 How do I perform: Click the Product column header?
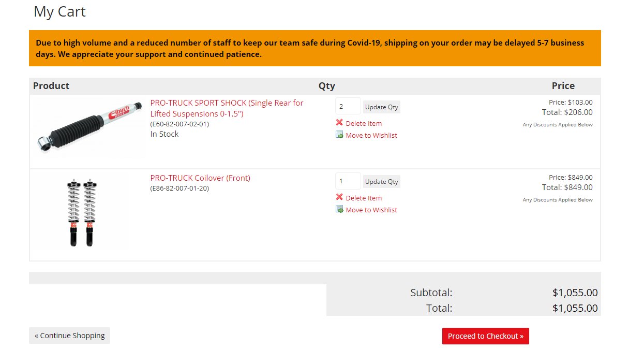[51, 86]
